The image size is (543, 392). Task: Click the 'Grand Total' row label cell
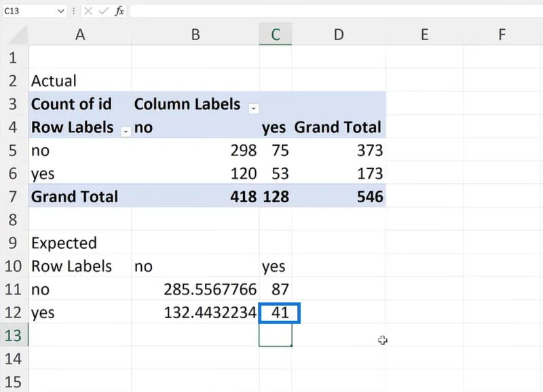(x=80, y=197)
